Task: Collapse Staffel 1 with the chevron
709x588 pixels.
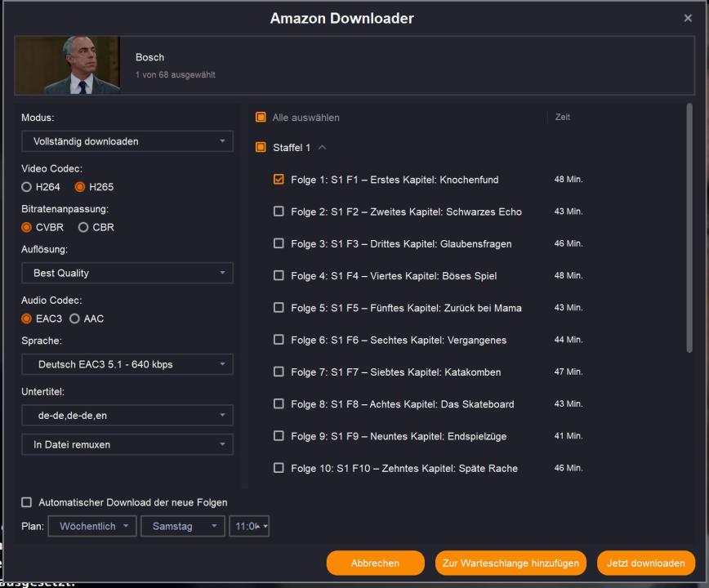Action: 322,148
